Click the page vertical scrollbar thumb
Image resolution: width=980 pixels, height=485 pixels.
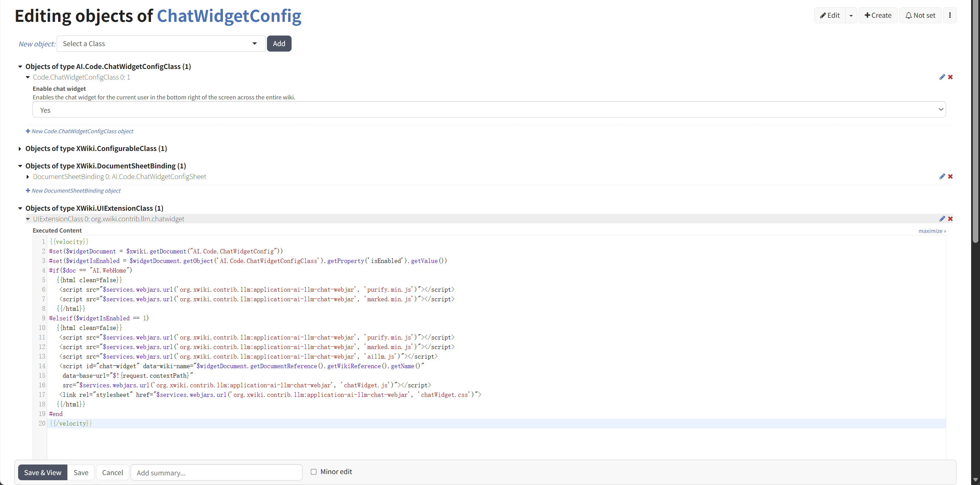coord(975,122)
